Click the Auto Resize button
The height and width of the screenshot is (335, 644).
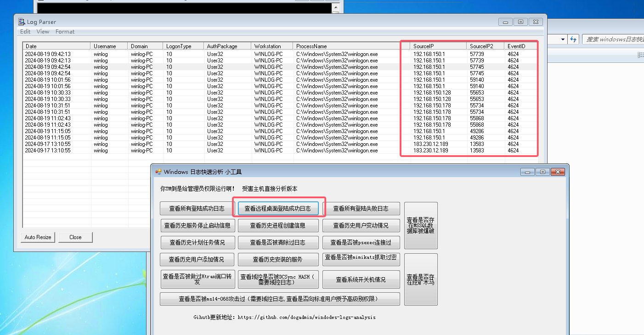[38, 237]
